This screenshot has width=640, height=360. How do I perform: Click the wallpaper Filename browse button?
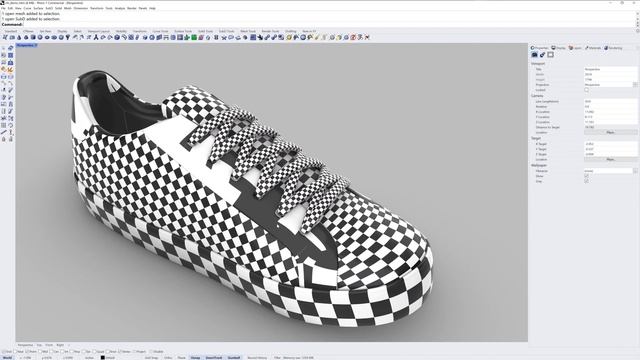tap(635, 171)
